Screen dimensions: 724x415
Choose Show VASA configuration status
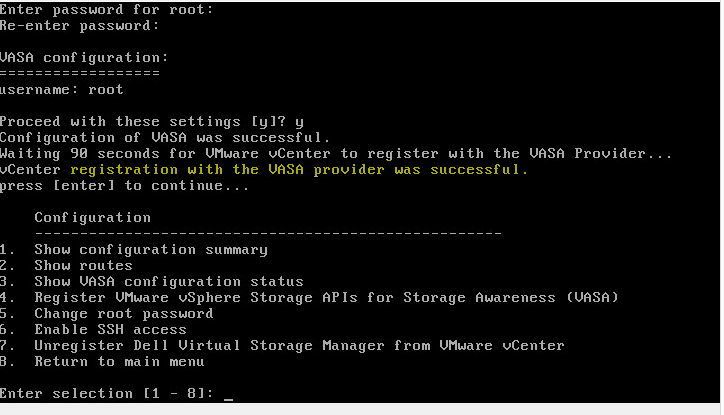(168, 281)
